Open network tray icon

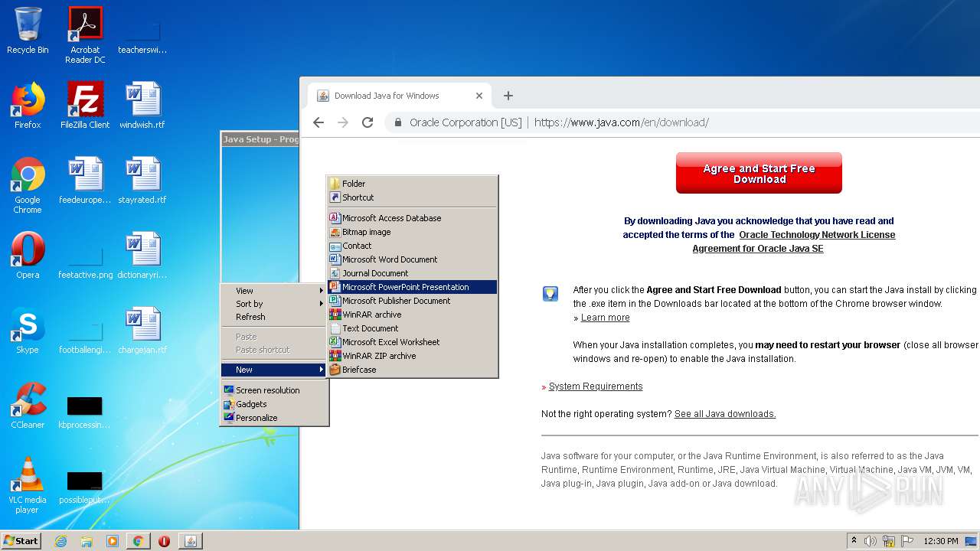point(889,541)
